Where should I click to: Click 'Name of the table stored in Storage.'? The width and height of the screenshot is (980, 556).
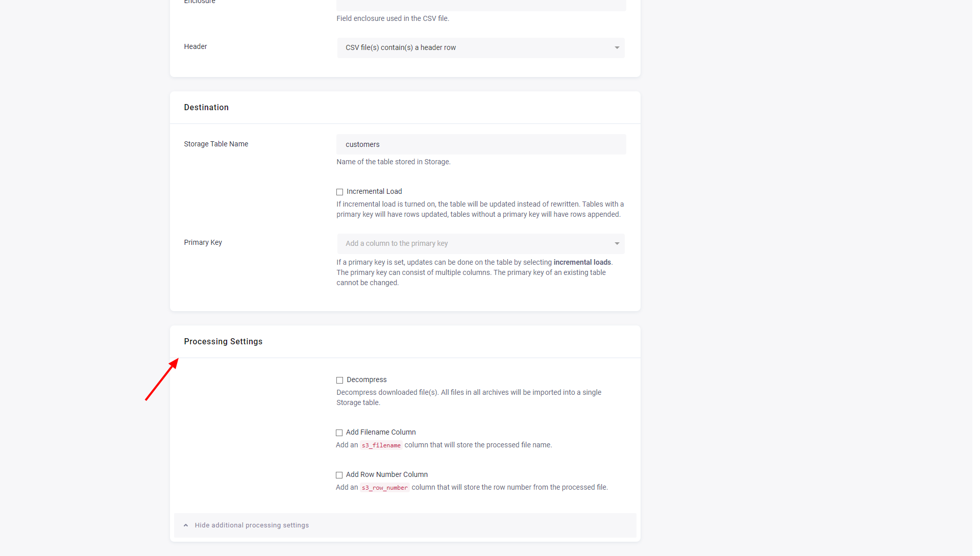point(393,162)
